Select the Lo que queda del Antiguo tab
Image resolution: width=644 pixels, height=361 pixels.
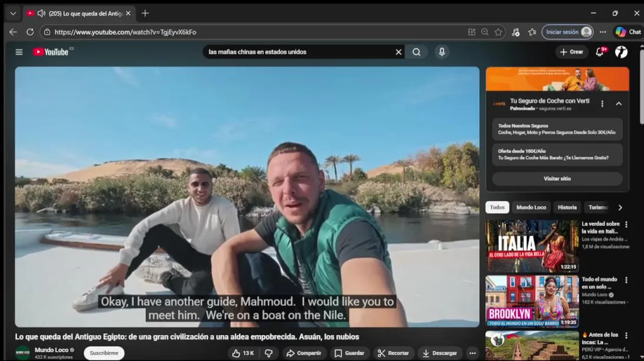(x=79, y=14)
